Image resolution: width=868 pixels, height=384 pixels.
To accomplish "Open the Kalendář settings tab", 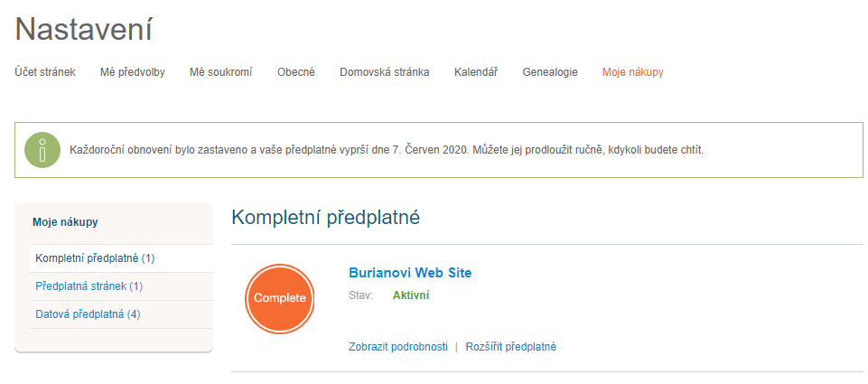I will coord(476,72).
